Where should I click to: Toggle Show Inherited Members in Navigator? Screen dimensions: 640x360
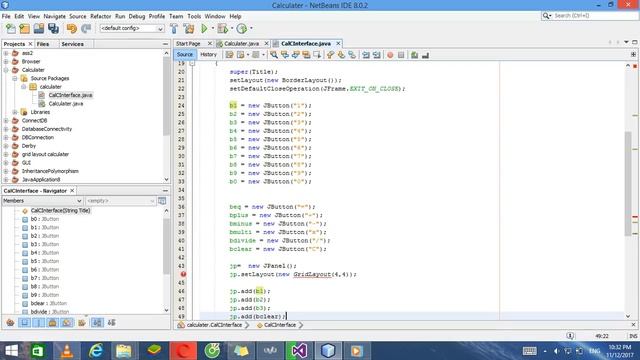coord(10,323)
